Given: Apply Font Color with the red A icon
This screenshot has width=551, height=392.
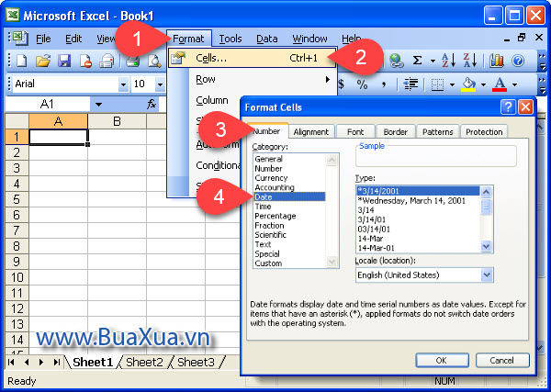Looking at the screenshot, I should click(x=500, y=84).
